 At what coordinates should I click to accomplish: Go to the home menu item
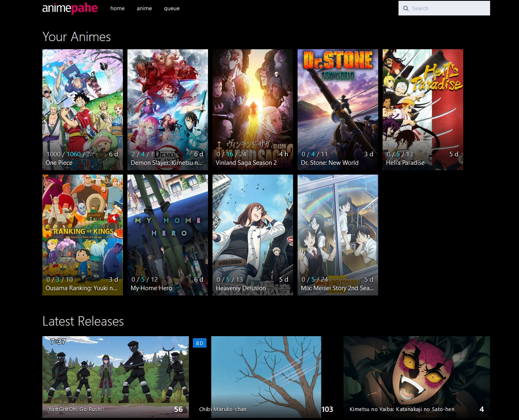pyautogui.click(x=117, y=8)
